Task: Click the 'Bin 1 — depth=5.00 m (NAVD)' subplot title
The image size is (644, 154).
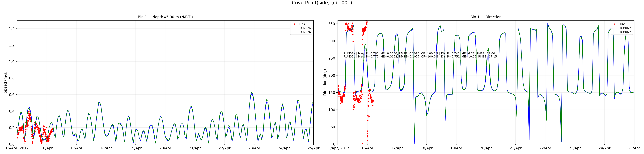Action: (165, 17)
